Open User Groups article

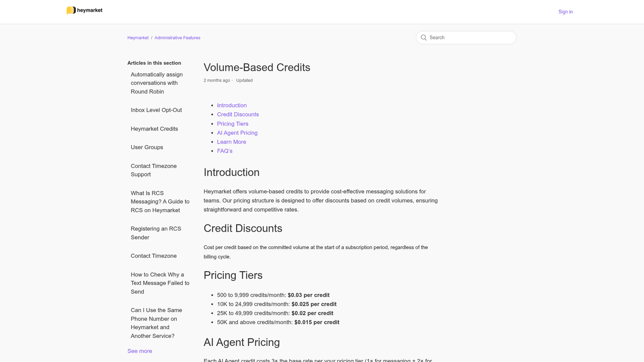tap(147, 147)
